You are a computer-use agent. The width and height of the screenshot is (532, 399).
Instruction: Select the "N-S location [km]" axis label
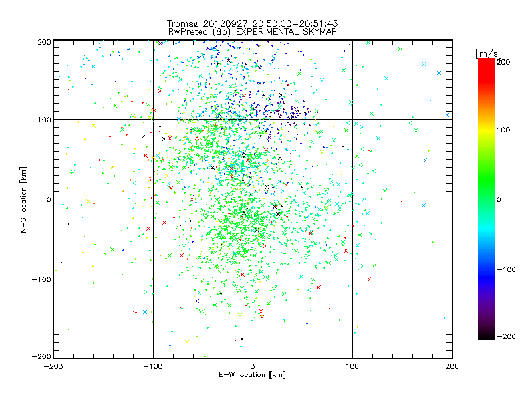click(23, 199)
